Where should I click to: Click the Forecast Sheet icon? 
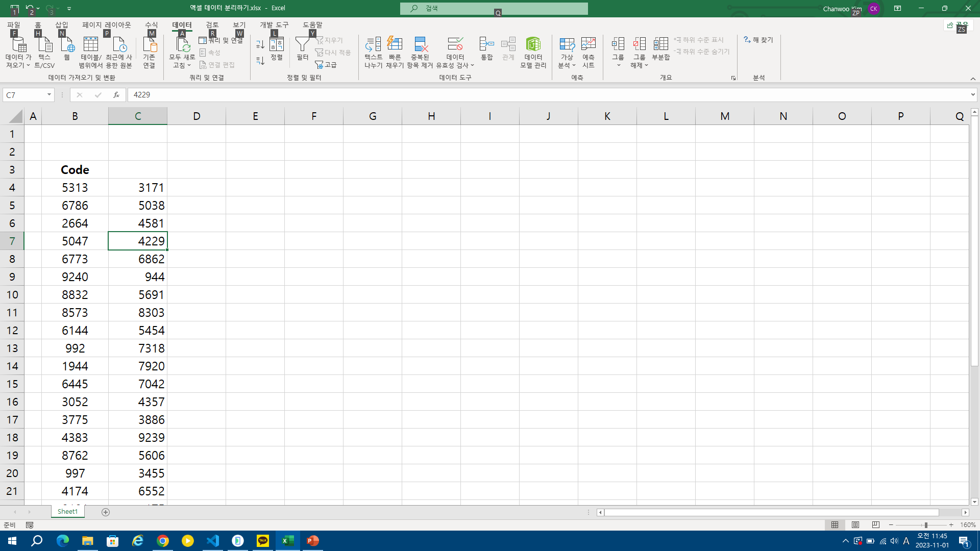(x=588, y=44)
